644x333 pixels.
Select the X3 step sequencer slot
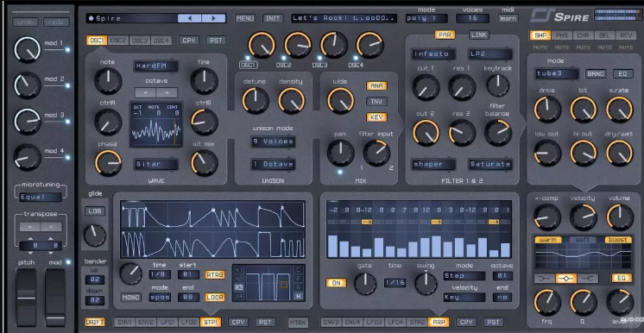238,287
